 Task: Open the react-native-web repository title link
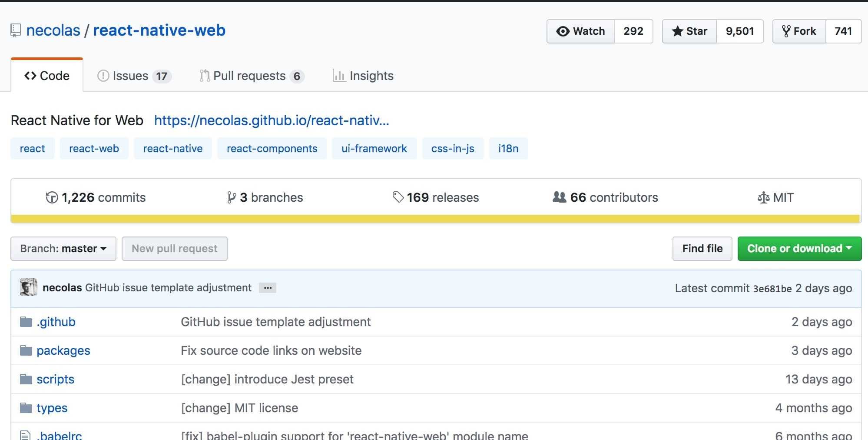159,30
